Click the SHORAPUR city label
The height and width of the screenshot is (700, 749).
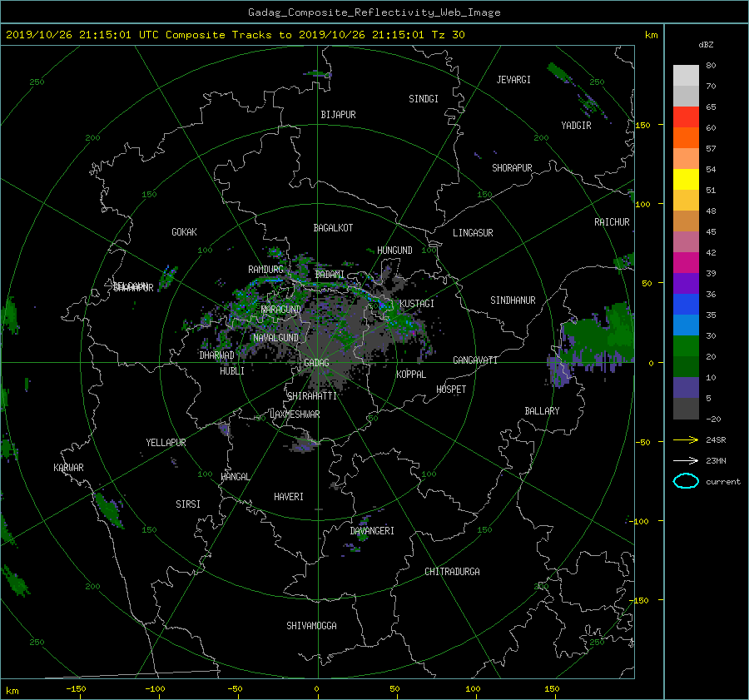tap(512, 167)
